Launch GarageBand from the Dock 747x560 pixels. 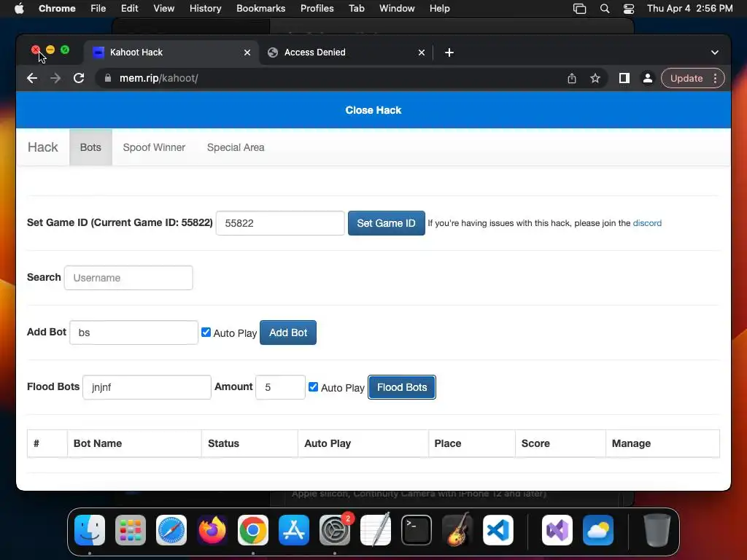tap(457, 530)
